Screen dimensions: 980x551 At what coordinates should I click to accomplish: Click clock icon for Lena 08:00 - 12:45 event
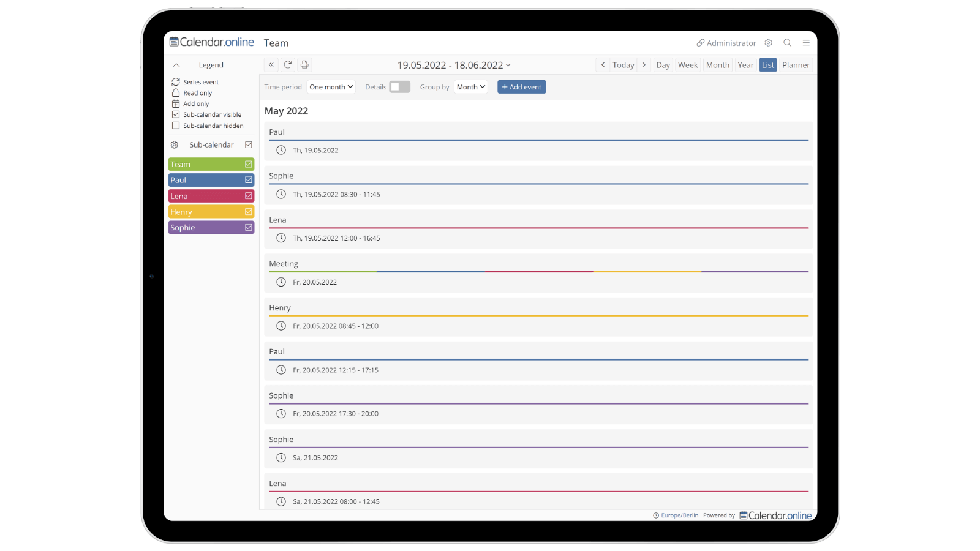click(x=281, y=501)
